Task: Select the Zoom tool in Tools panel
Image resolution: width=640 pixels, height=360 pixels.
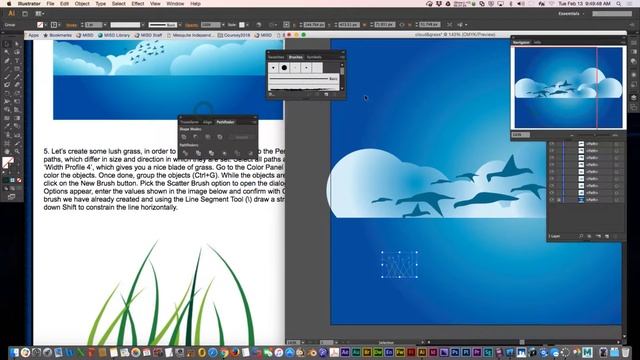Action: pyautogui.click(x=17, y=151)
